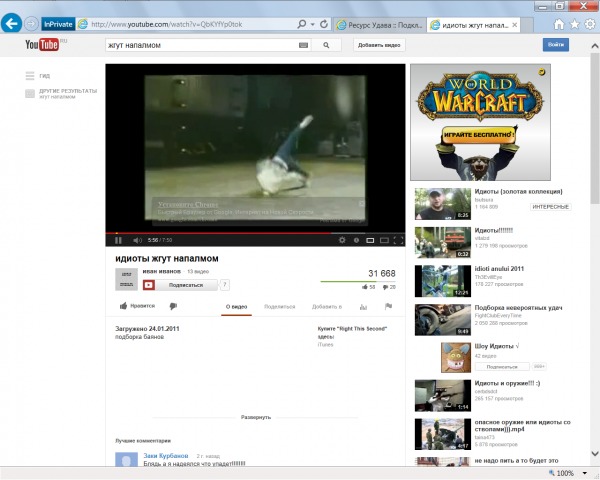Open thumbnail of Идиоты!!!!!!! video
The height and width of the screenshot is (480, 600).
(x=443, y=242)
